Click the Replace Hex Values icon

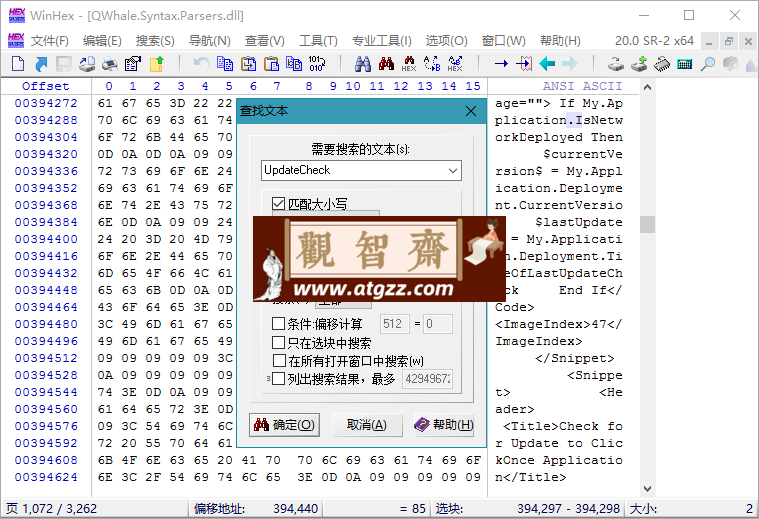pyautogui.click(x=455, y=63)
